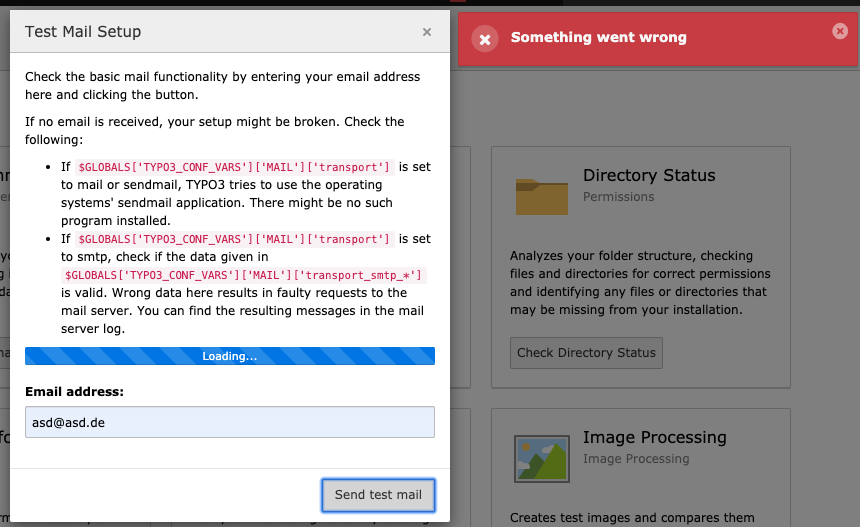Focus the Email address input field
The image size is (860, 527).
click(x=229, y=422)
